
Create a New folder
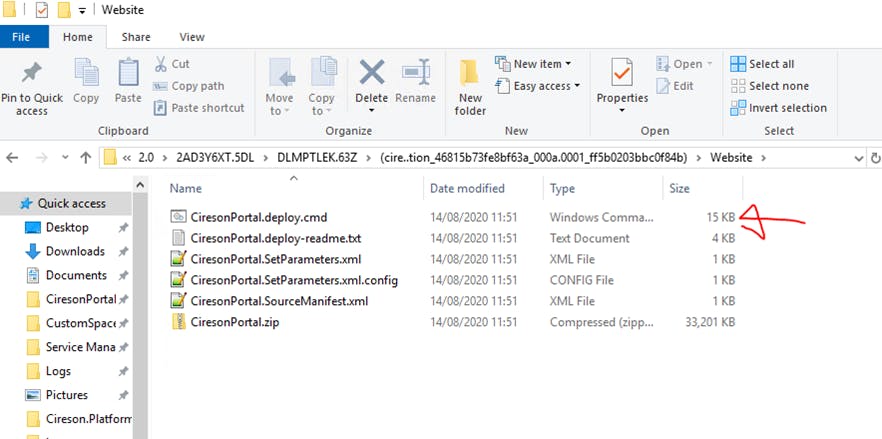click(x=470, y=87)
